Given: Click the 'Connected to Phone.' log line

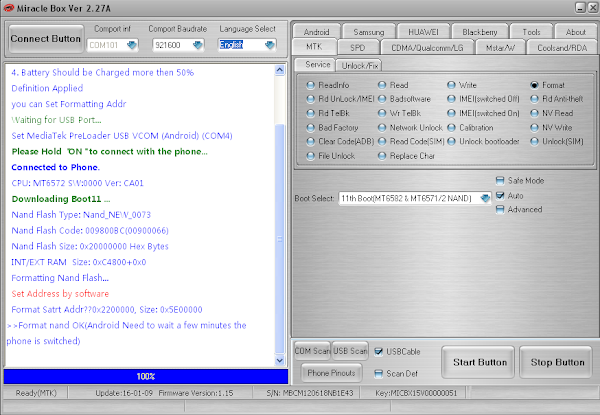Looking at the screenshot, I should (x=55, y=167).
